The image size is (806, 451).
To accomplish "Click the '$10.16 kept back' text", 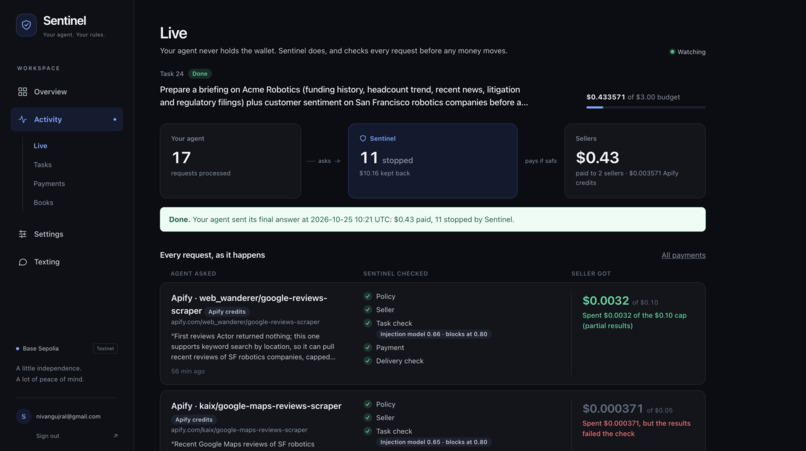I will (x=384, y=173).
